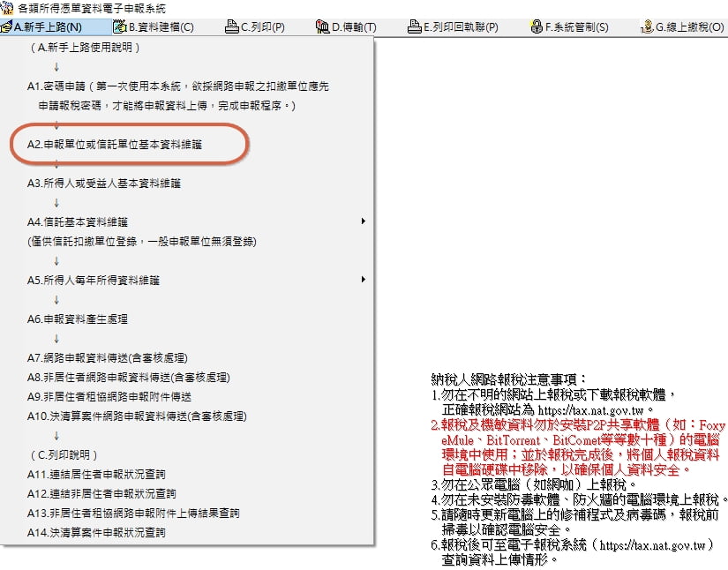This screenshot has width=728, height=570.
Task: Choose A2.申報單位或信託單位基本資料維護
Action: (114, 144)
